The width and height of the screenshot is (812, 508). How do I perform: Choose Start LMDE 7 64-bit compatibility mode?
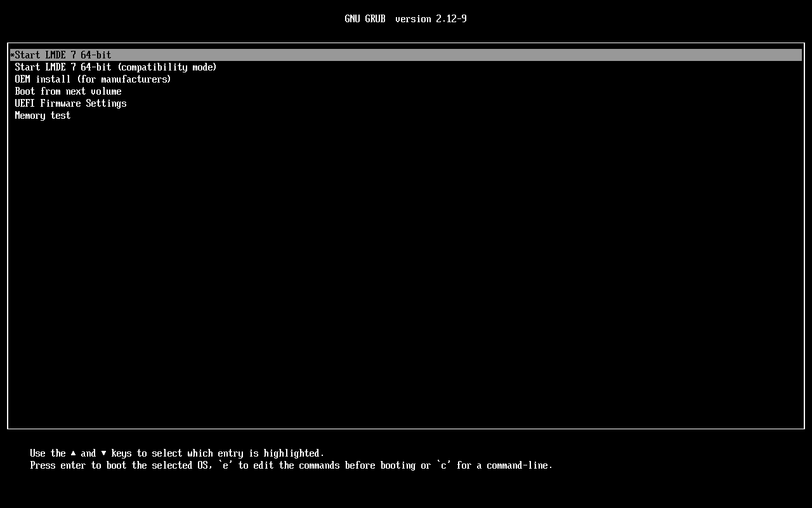click(115, 67)
